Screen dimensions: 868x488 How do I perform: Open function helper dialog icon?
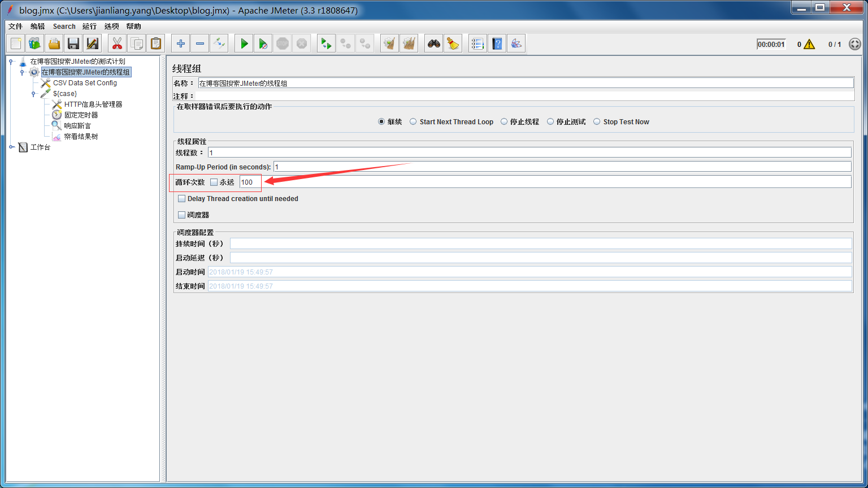[478, 43]
